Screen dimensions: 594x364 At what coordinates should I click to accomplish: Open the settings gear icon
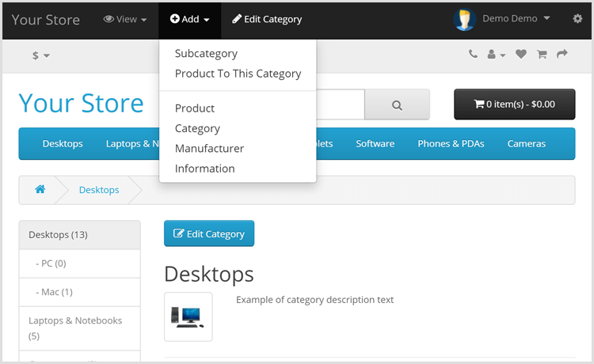(x=577, y=18)
